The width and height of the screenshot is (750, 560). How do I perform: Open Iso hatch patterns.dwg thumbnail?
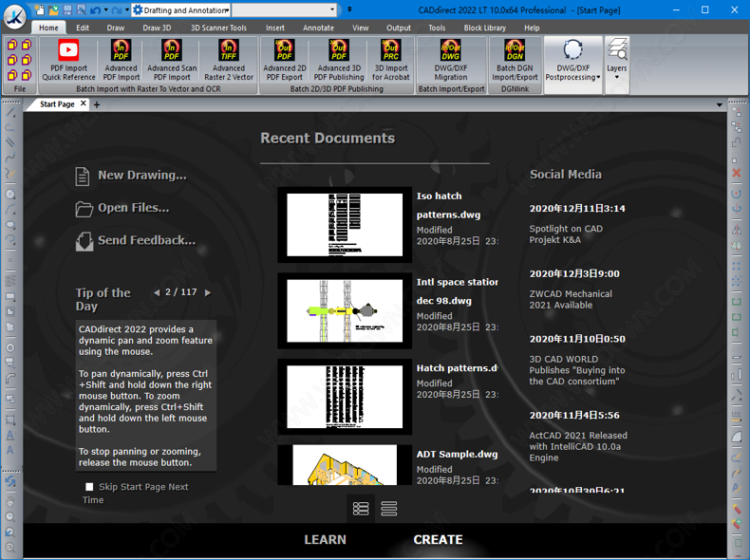click(345, 225)
